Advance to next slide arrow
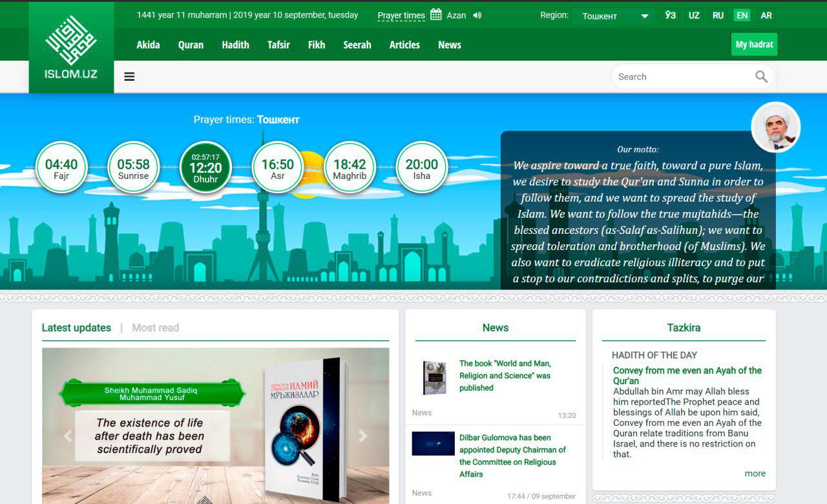Image resolution: width=827 pixels, height=504 pixels. click(x=363, y=436)
